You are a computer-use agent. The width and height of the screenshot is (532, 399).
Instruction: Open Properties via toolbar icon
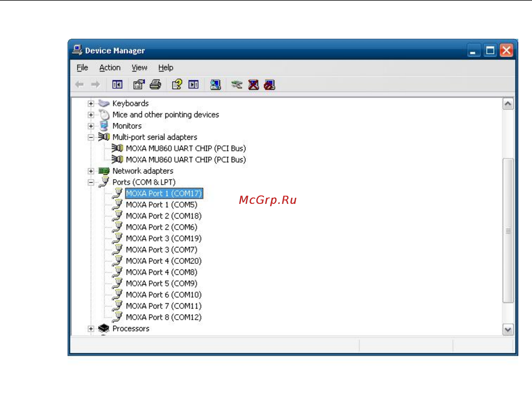139,85
